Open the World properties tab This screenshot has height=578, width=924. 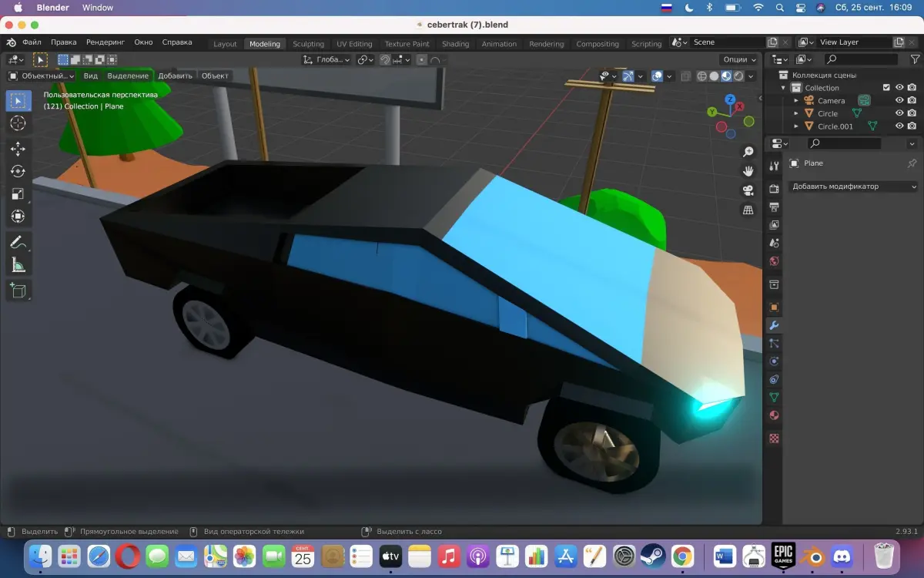click(774, 261)
